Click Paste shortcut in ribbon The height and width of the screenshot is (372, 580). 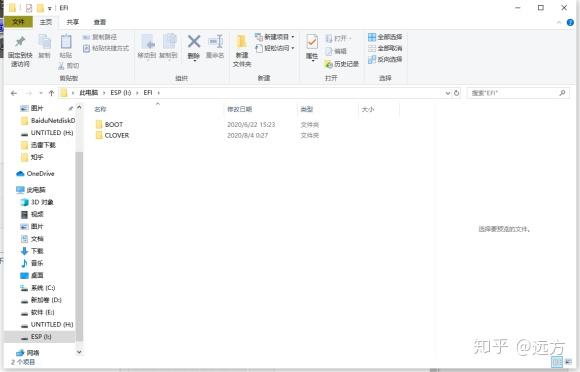(106, 48)
